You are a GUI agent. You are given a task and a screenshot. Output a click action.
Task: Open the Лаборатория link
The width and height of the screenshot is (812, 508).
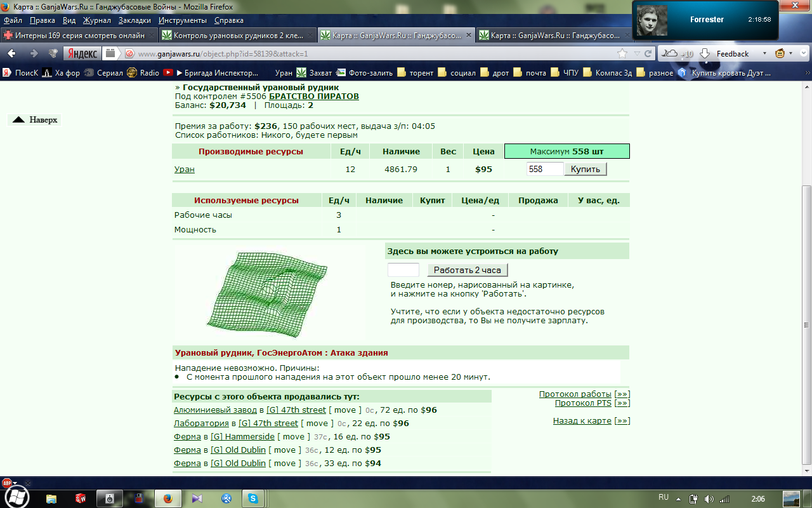(x=201, y=424)
